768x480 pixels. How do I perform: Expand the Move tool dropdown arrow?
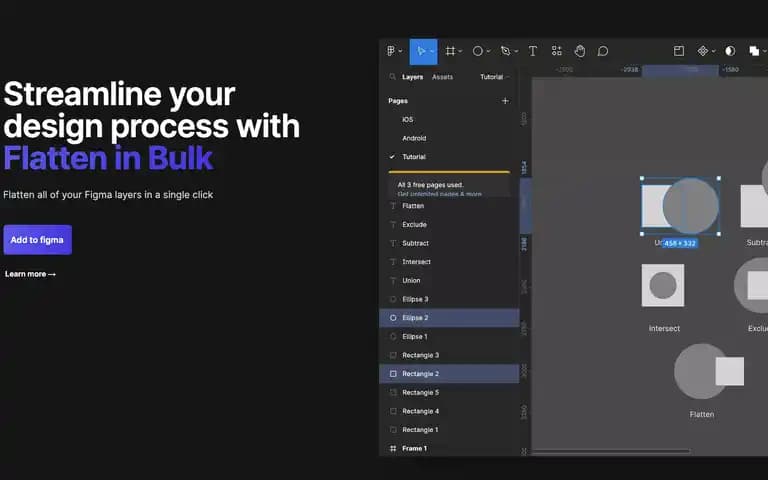click(x=432, y=51)
